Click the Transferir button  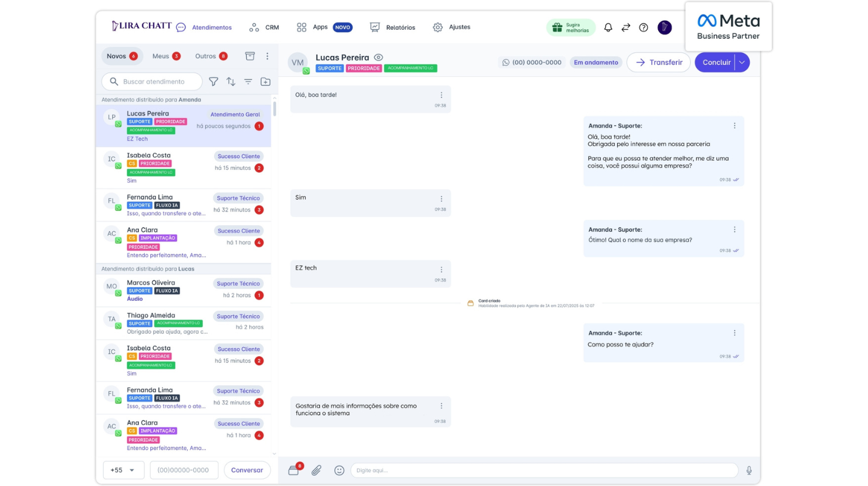coord(658,63)
